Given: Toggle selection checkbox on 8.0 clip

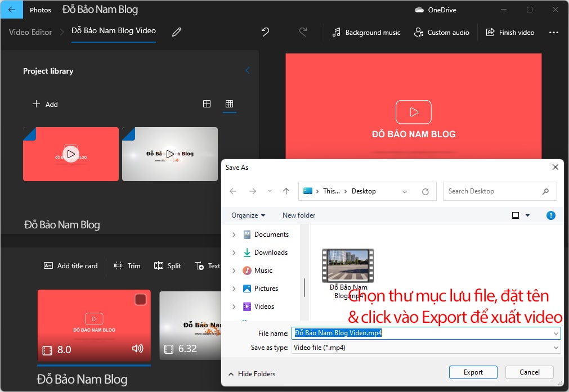Looking at the screenshot, I should (x=141, y=300).
